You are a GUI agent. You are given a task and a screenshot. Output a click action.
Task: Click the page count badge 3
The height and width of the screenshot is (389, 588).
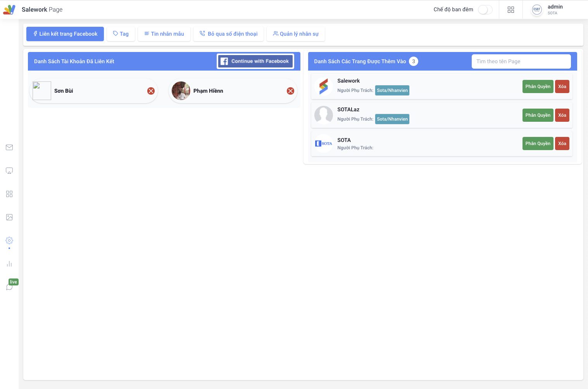pyautogui.click(x=414, y=61)
